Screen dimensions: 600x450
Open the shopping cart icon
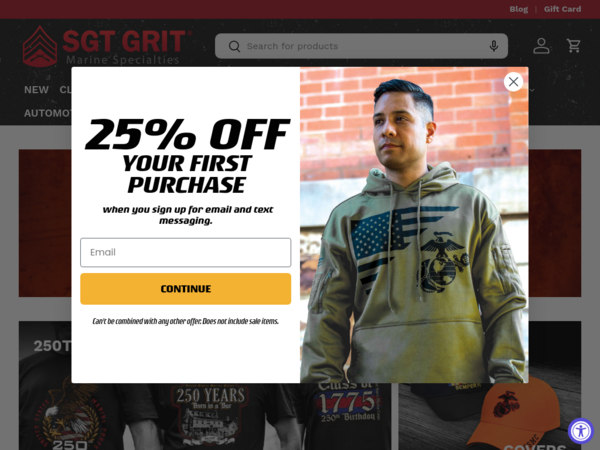573,46
